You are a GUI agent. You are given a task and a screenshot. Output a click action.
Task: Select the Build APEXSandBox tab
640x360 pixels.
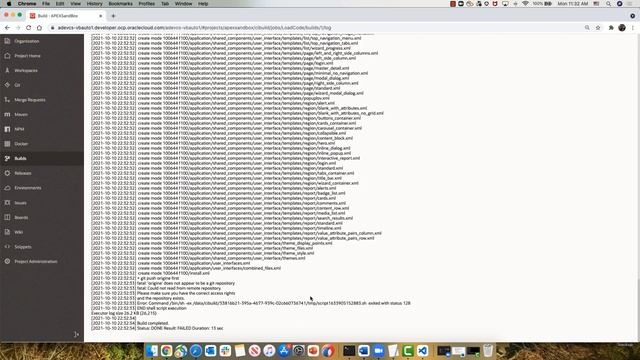(65, 16)
